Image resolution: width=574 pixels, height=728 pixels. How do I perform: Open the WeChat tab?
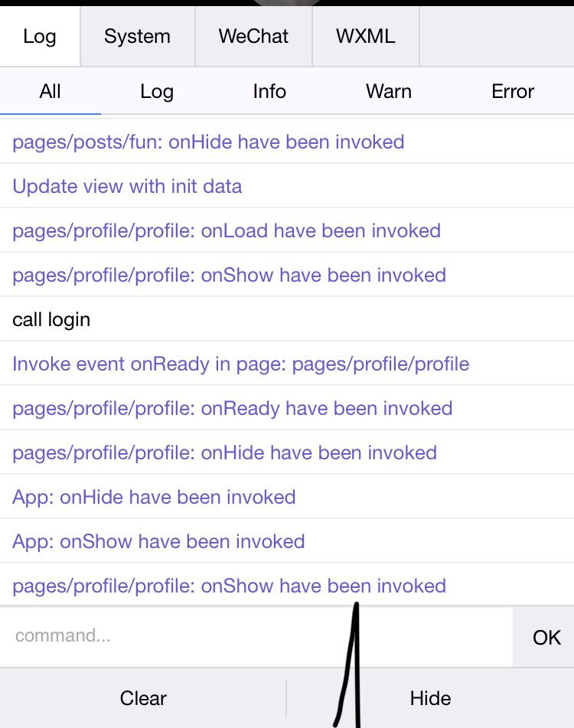[x=253, y=36]
